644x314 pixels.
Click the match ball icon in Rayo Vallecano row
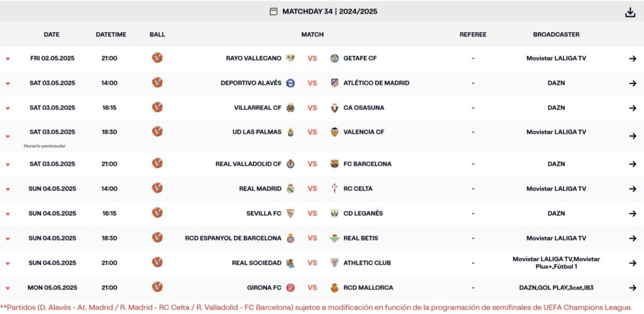coord(157,58)
